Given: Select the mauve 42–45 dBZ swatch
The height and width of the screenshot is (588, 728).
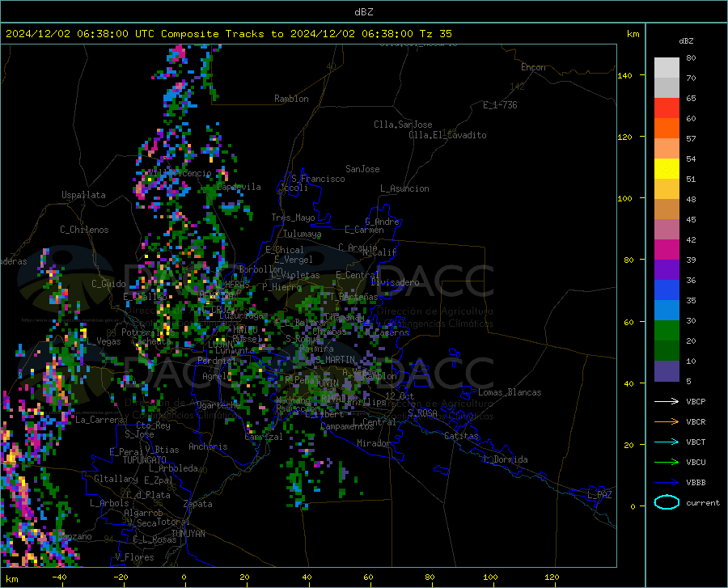Looking at the screenshot, I should point(667,230).
